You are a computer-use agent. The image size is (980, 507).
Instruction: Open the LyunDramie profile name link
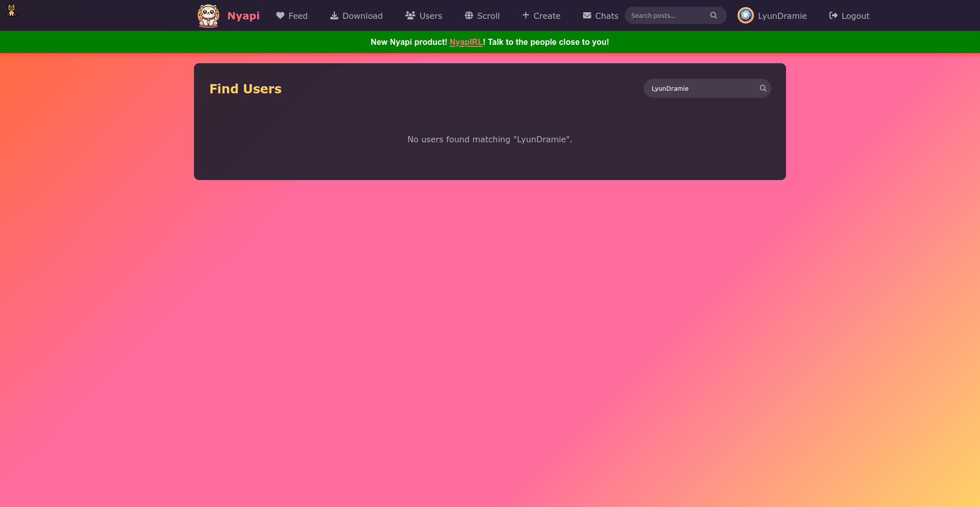pyautogui.click(x=782, y=16)
